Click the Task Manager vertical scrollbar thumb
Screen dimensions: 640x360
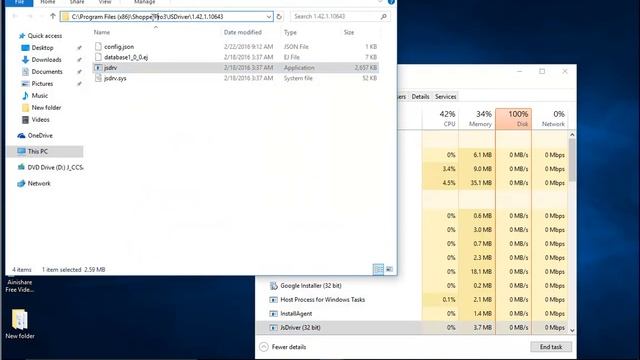click(x=572, y=160)
